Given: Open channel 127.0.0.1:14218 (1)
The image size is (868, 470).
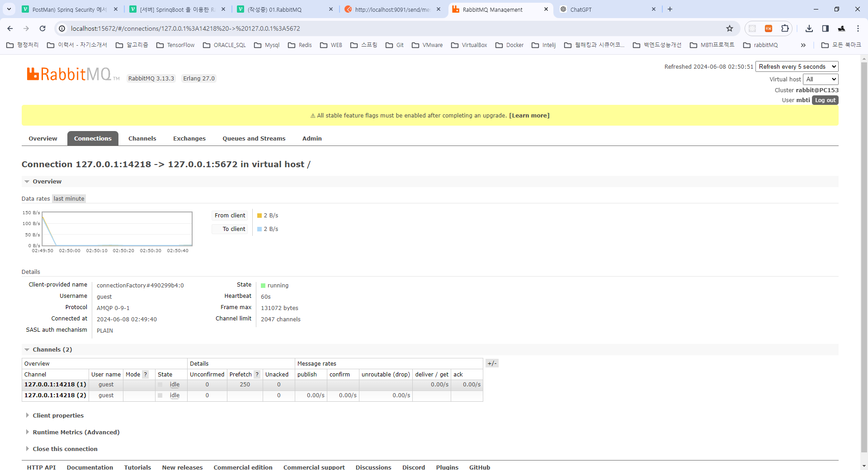Looking at the screenshot, I should pos(55,385).
